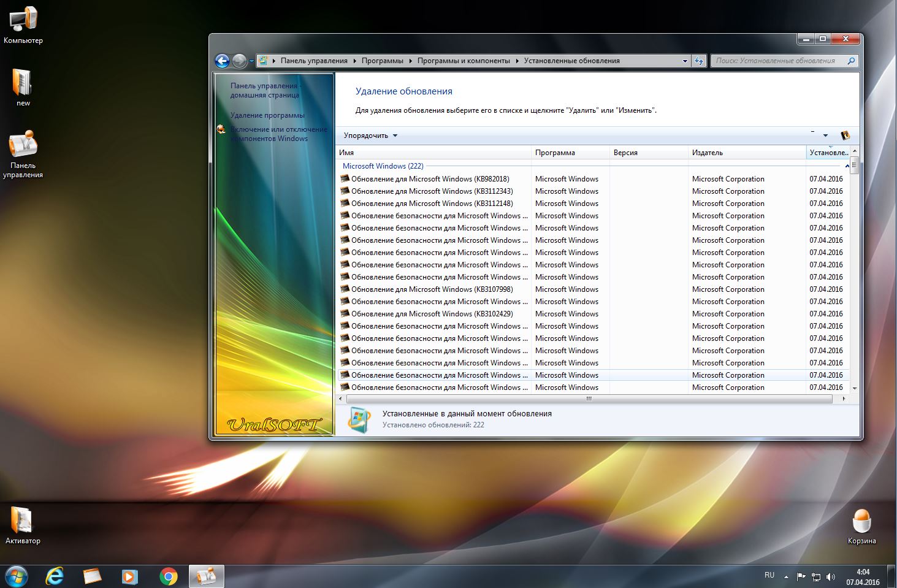The width and height of the screenshot is (897, 588).
Task: Sort by the Издатель column header
Action: [x=747, y=153]
